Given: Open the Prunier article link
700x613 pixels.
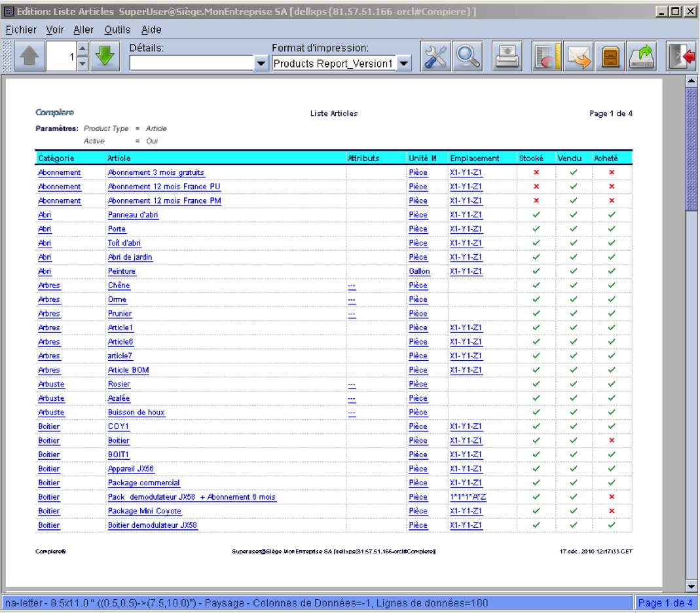Looking at the screenshot, I should 120,314.
